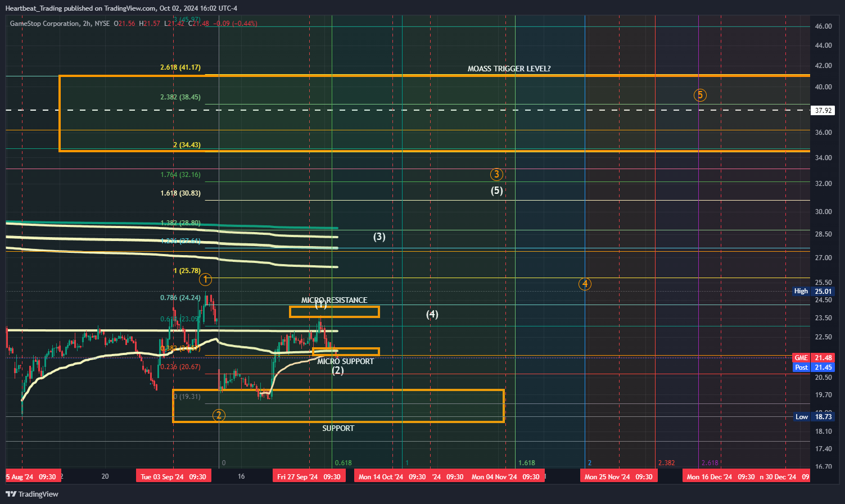Image resolution: width=845 pixels, height=504 pixels.
Task: Click the 46.00 price axis label
Action: tap(823, 26)
